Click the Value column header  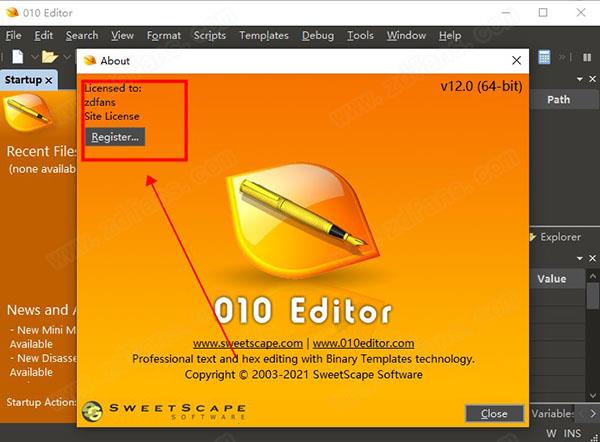[x=551, y=279]
